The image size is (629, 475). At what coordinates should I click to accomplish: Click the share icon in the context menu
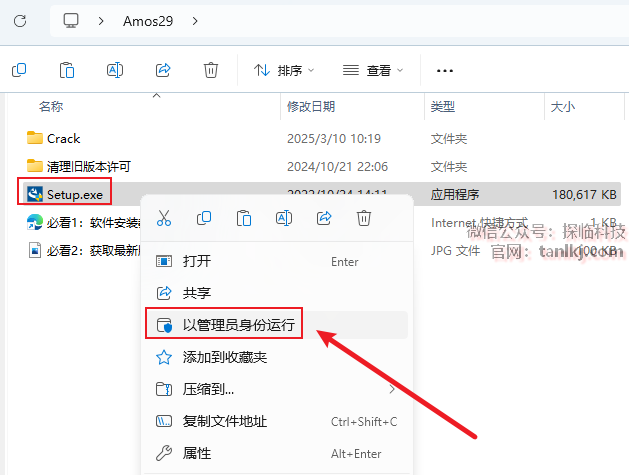tap(324, 218)
